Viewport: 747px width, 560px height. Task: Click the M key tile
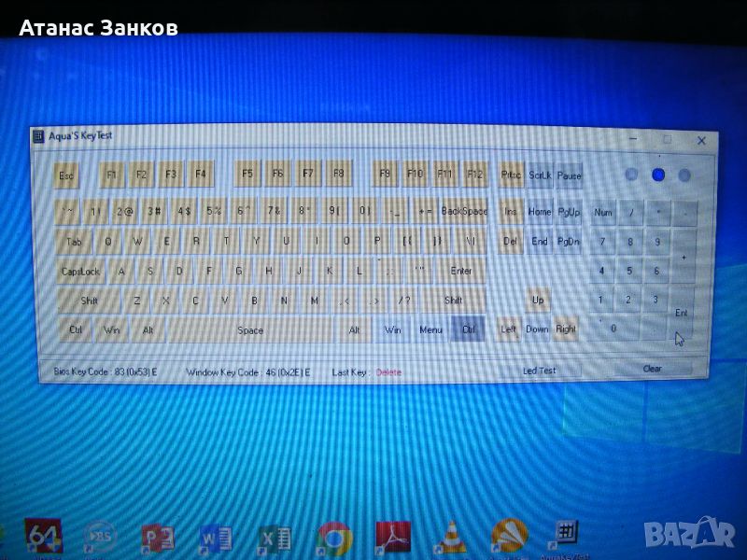pyautogui.click(x=314, y=301)
